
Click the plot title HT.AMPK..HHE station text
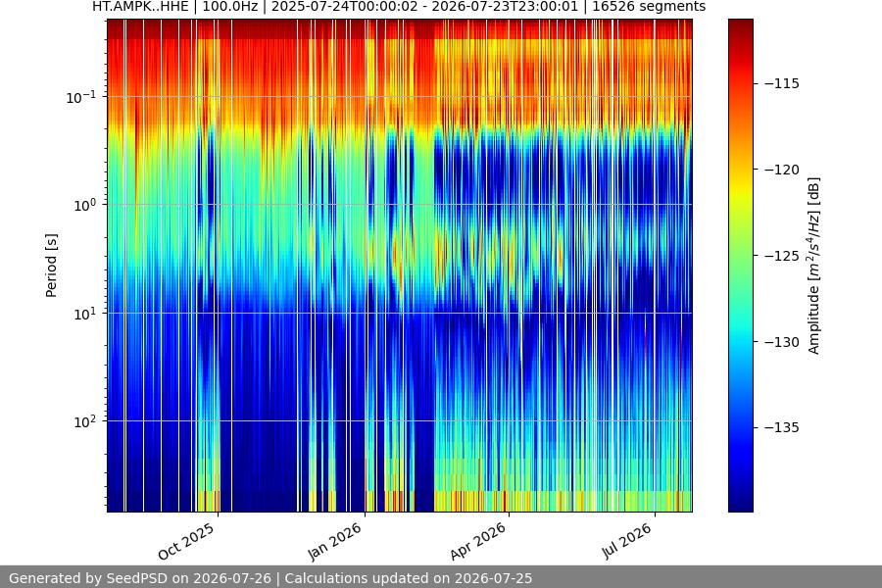140,7
